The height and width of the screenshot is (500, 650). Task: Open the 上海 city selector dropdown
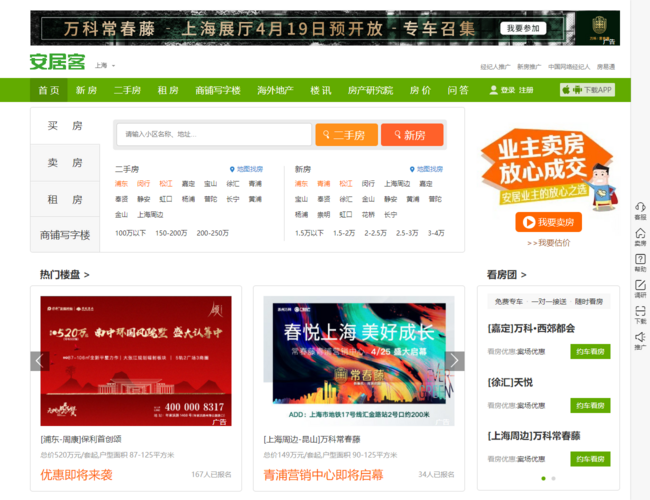click(105, 66)
